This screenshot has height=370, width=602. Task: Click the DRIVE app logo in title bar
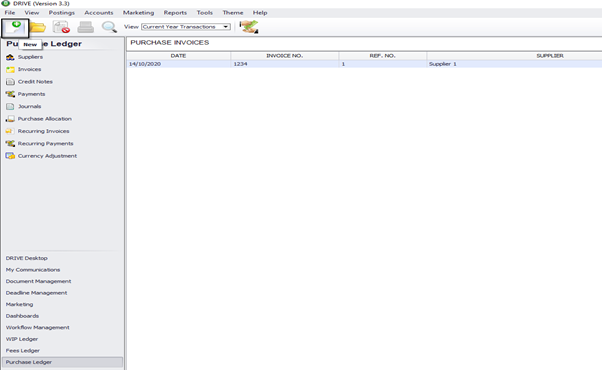click(5, 3)
